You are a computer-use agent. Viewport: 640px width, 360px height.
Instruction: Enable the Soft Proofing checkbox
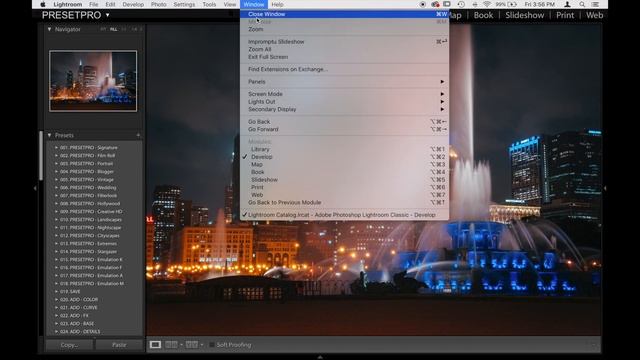[212, 345]
